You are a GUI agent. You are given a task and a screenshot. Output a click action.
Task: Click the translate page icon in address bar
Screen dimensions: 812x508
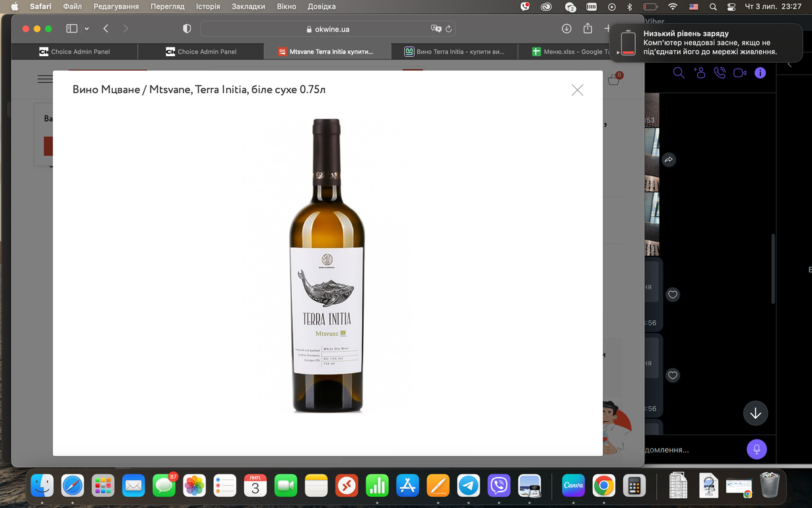pos(436,28)
